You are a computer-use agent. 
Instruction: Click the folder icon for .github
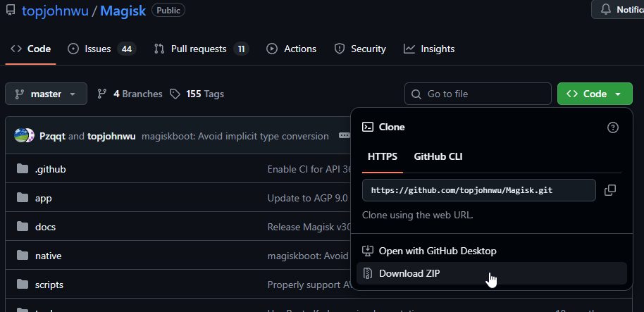(22, 169)
